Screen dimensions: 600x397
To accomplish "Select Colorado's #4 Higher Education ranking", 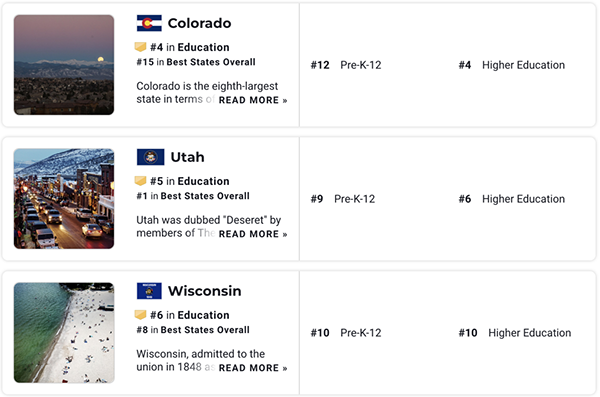I will [x=512, y=65].
